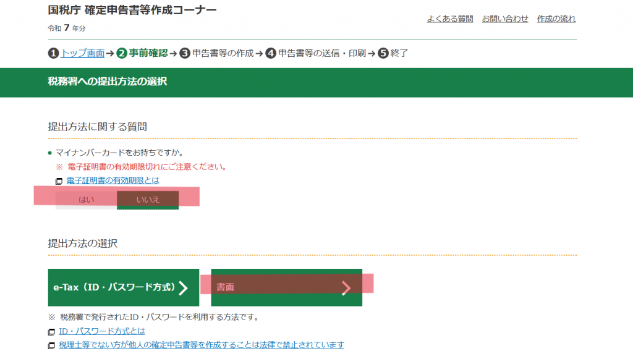Open the よくある質問 header link

point(449,19)
